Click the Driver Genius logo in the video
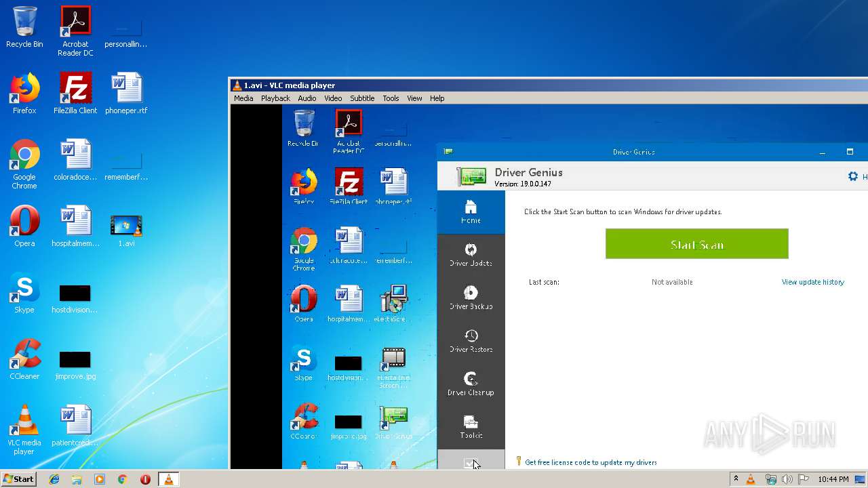 tap(472, 177)
